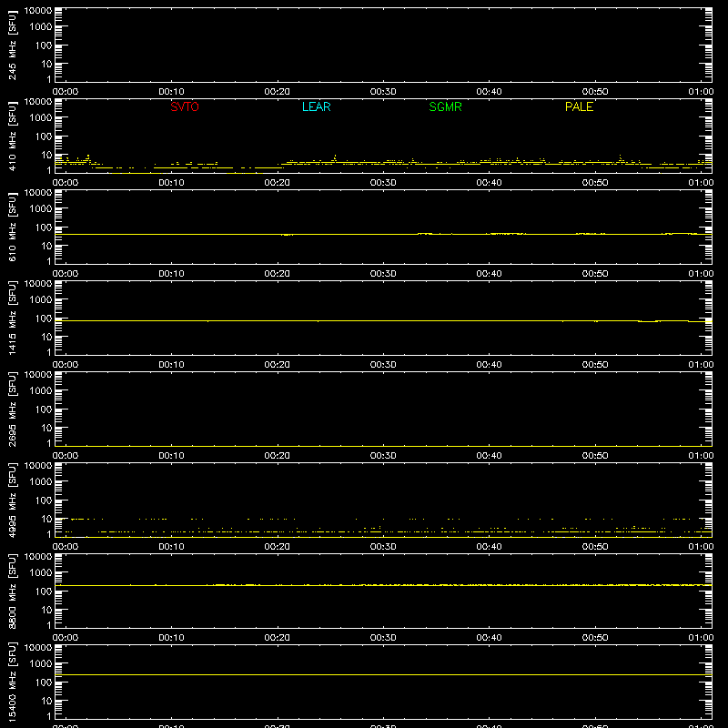This screenshot has height=728, width=728.
Task: Click 00:00 time label below the 8800 MHz plot
Action: 66,638
